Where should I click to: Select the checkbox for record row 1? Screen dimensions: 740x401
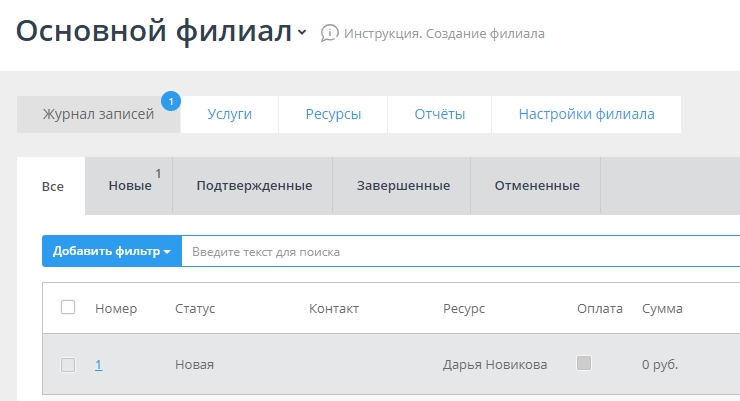[x=68, y=365]
